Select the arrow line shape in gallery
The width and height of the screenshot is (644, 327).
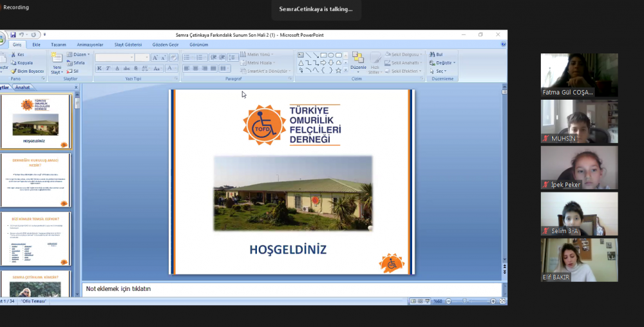coord(316,55)
